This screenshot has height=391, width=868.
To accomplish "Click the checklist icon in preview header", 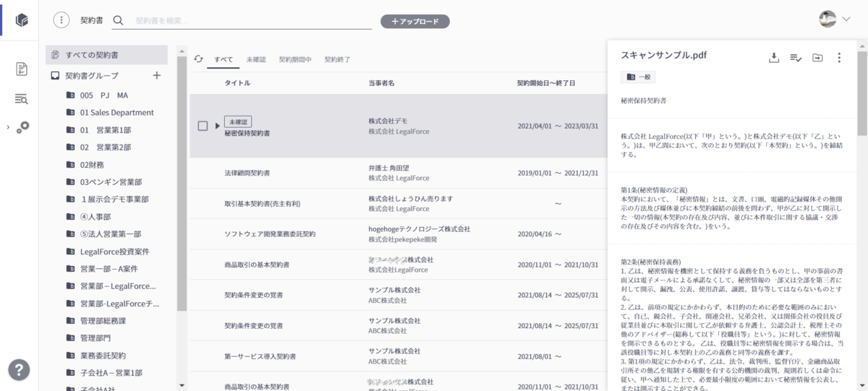I will click(796, 58).
